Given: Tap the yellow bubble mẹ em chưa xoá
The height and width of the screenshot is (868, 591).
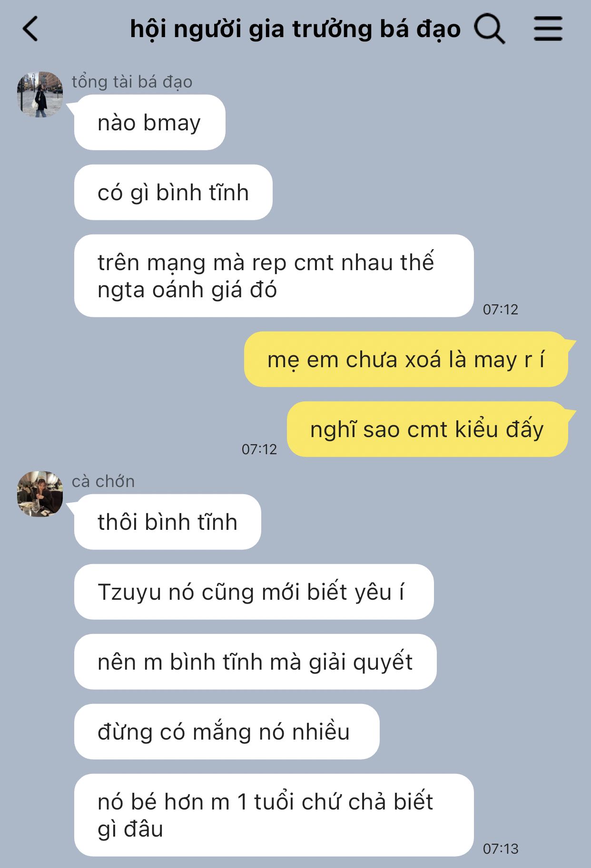Looking at the screenshot, I should pos(406,360).
